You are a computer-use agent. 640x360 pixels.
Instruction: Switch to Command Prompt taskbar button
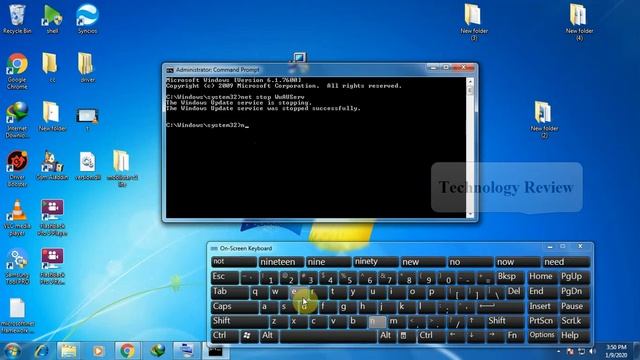pyautogui.click(x=215, y=351)
